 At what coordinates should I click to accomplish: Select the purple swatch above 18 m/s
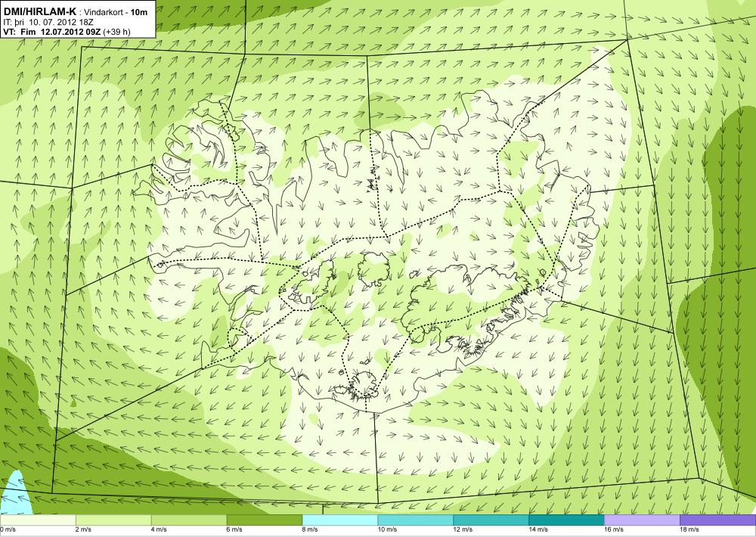[x=718, y=520]
